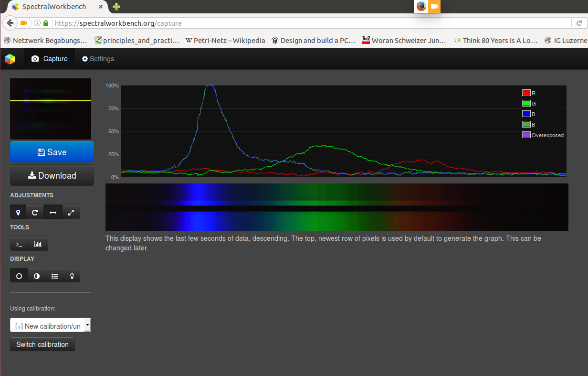Toggle the lightbulb display mode
Viewport: 588px width, 376px height.
click(x=72, y=275)
